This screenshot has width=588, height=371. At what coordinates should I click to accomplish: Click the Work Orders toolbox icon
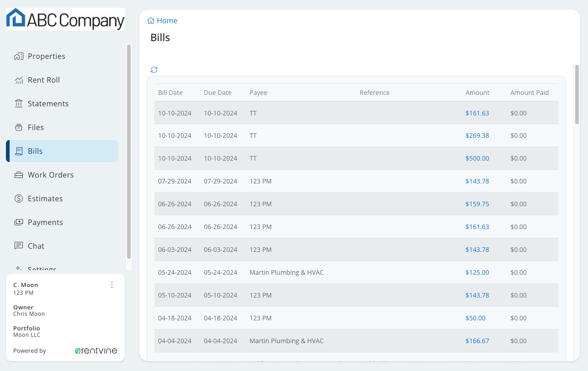coord(19,175)
